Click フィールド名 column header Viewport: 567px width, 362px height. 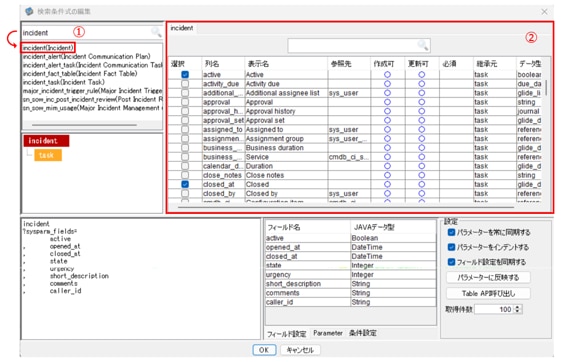tap(308, 227)
